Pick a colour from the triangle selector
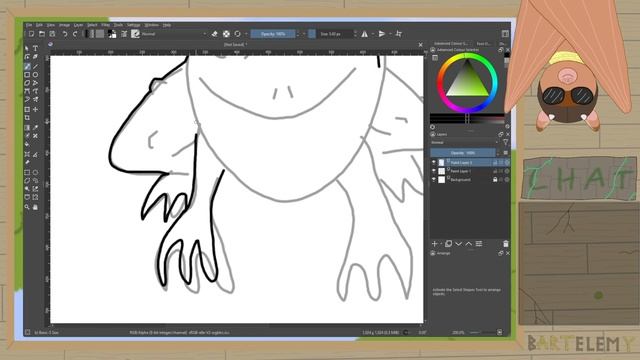Viewport: 640px width, 360px height. pyautogui.click(x=467, y=81)
